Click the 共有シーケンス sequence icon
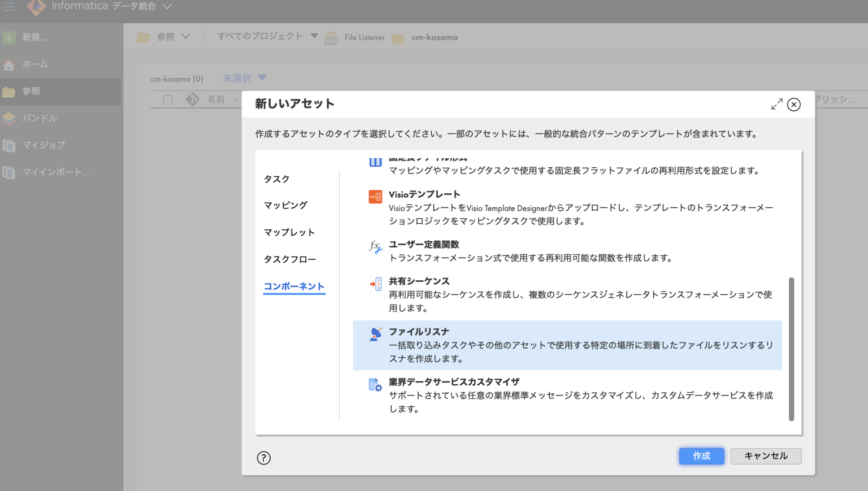Viewport: 868px width, 491px height. tap(375, 285)
